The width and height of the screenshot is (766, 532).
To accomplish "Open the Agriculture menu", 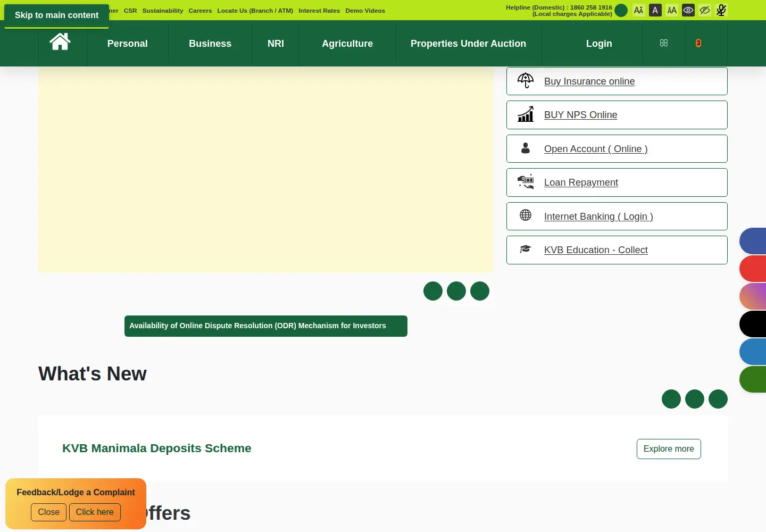I will 347,44.
